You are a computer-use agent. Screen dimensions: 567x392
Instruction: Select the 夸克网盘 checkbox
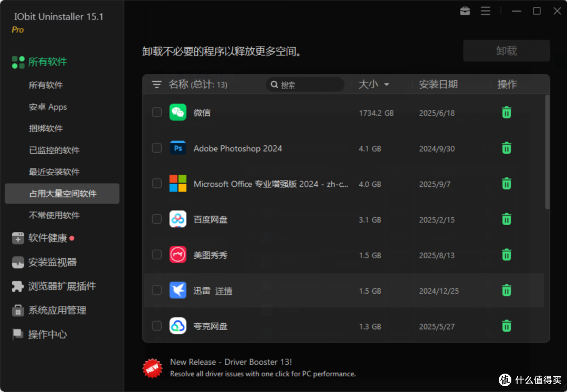(x=156, y=326)
